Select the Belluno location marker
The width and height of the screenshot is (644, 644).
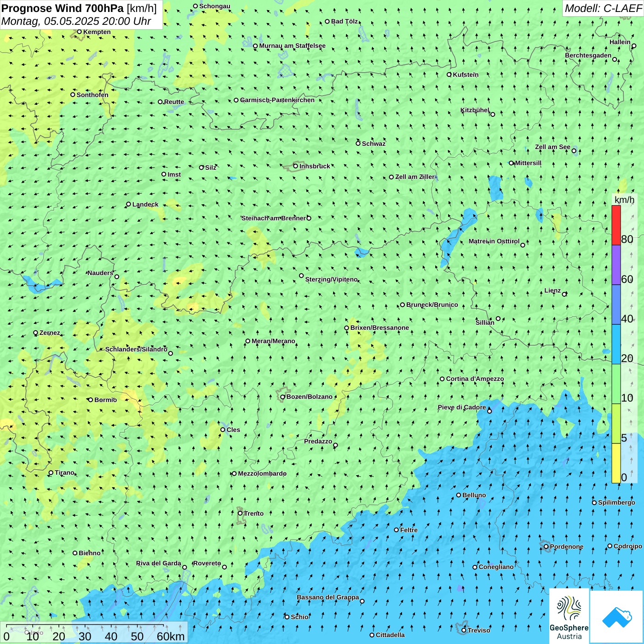tap(459, 495)
